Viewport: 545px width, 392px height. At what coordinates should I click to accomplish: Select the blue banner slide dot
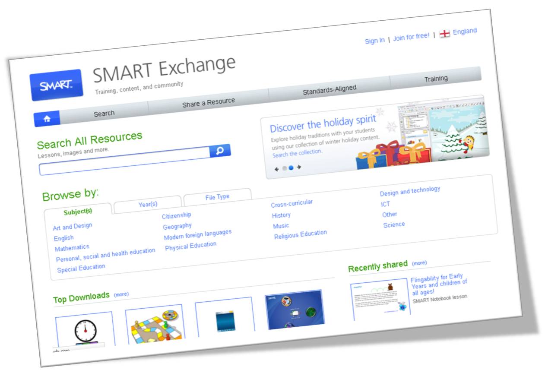click(291, 168)
